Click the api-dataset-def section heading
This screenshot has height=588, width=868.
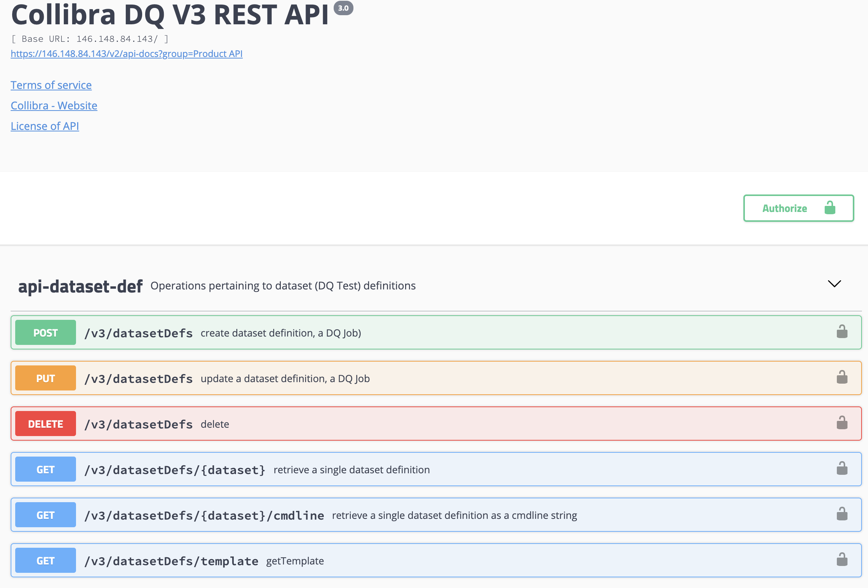coord(80,286)
